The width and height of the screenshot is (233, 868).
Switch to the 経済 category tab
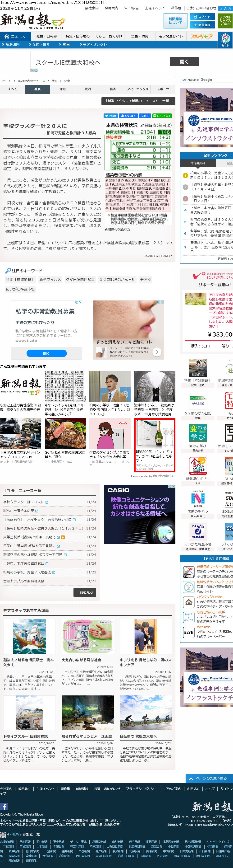(x=112, y=89)
